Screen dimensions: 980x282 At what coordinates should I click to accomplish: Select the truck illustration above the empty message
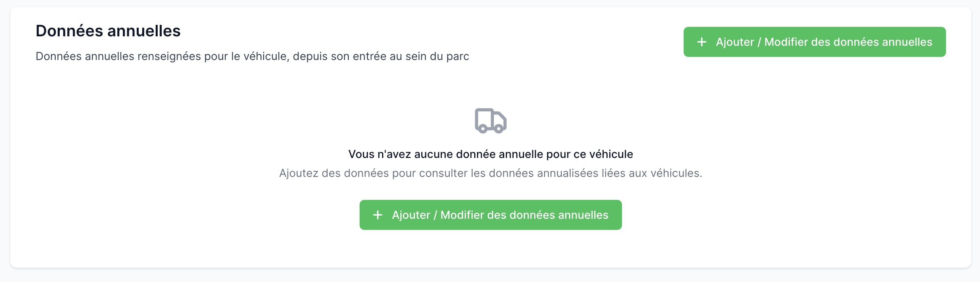pos(490,121)
